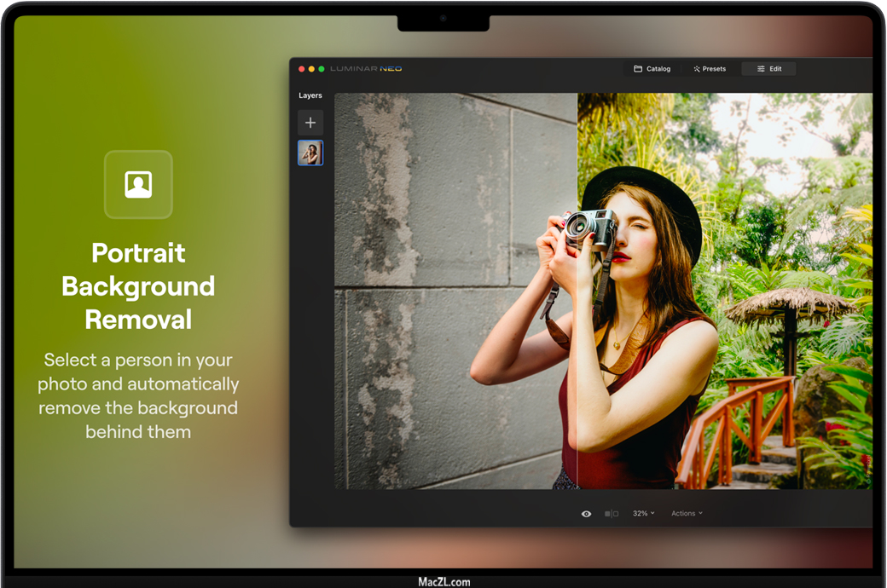
Task: Add a new layer with plus button
Action: tap(310, 123)
